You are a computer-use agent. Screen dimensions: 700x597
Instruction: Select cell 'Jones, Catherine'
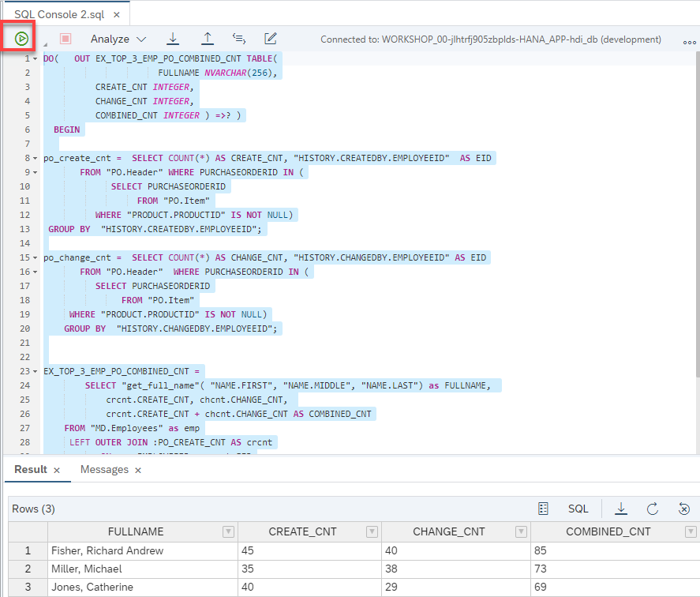tap(143, 588)
